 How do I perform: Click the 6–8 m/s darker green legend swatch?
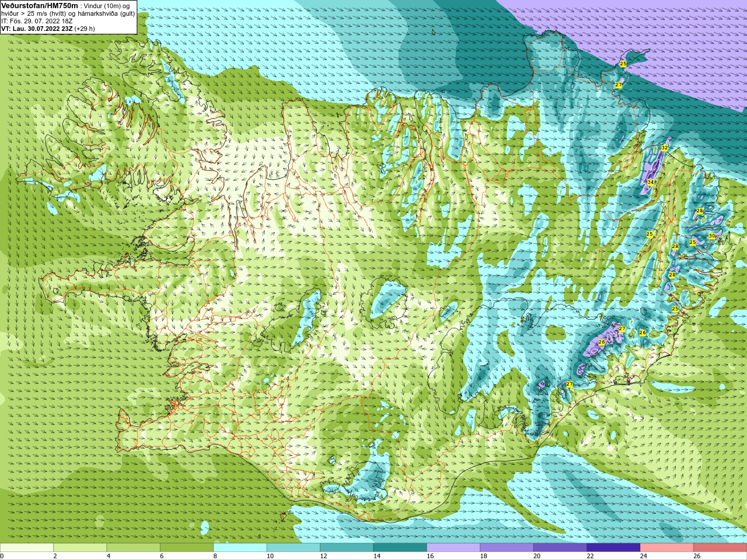tap(187, 547)
